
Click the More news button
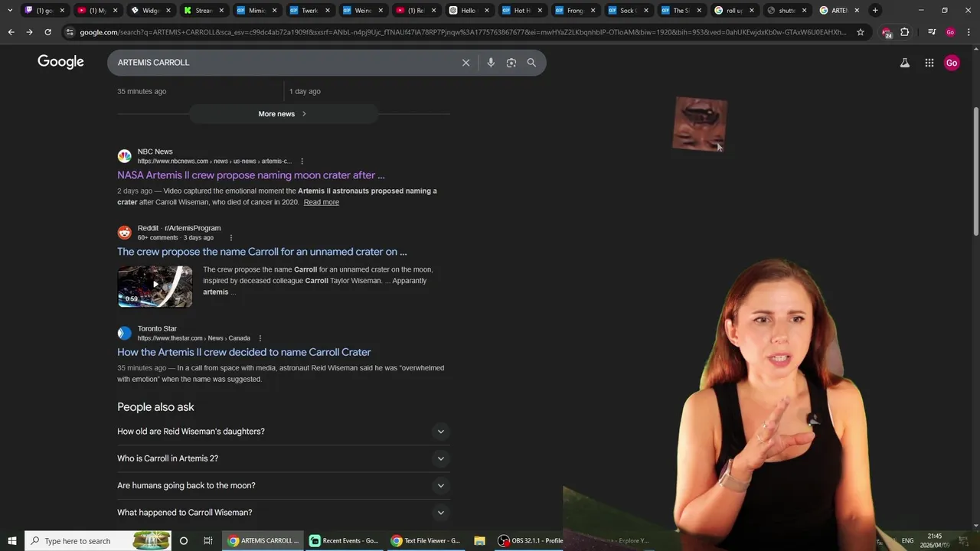point(283,114)
